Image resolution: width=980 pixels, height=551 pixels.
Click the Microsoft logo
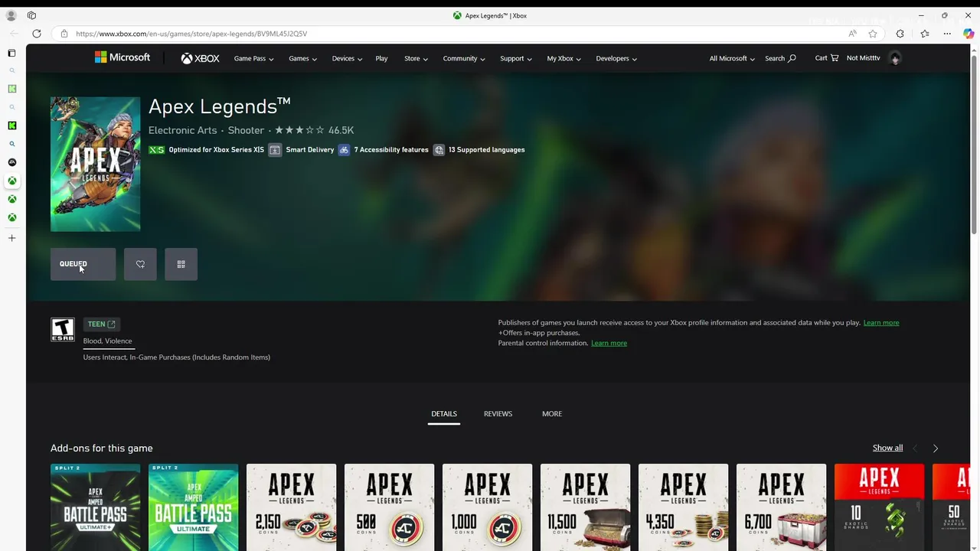coord(122,57)
